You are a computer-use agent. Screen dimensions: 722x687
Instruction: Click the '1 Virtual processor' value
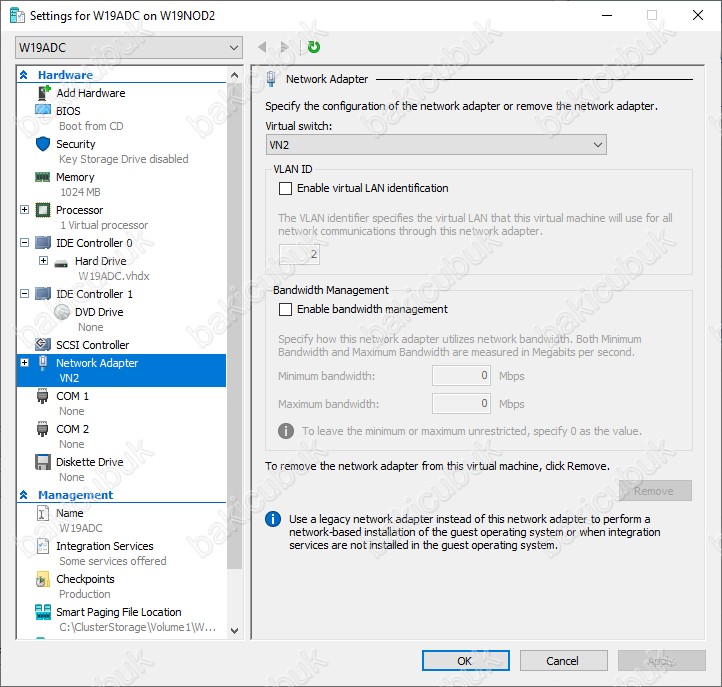tap(104, 225)
